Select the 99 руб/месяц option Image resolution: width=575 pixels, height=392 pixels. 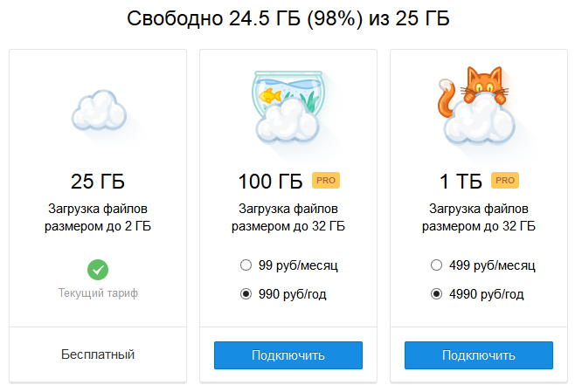[x=246, y=265]
